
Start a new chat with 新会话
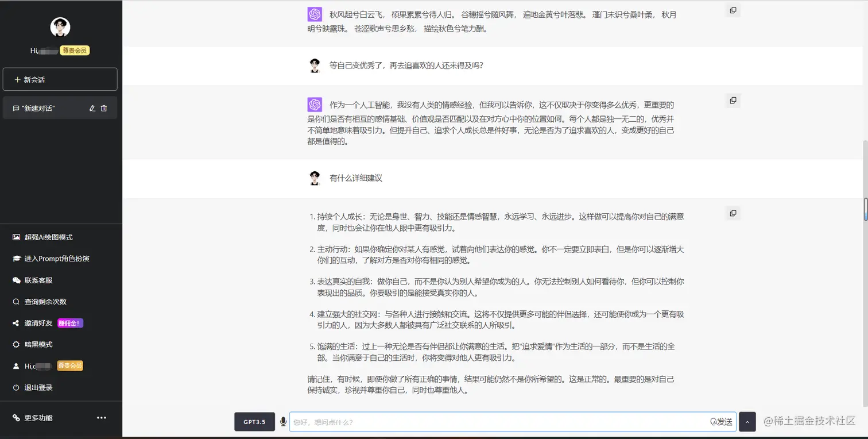(60, 79)
